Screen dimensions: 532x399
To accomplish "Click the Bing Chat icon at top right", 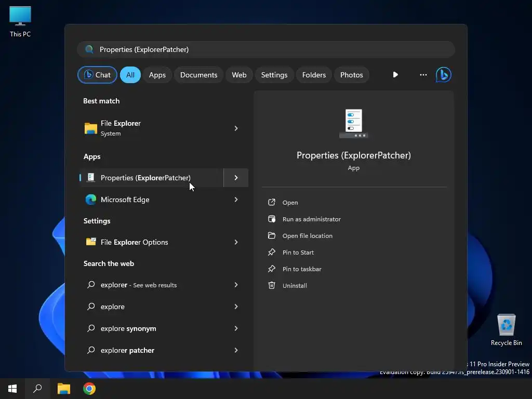I will [x=444, y=75].
